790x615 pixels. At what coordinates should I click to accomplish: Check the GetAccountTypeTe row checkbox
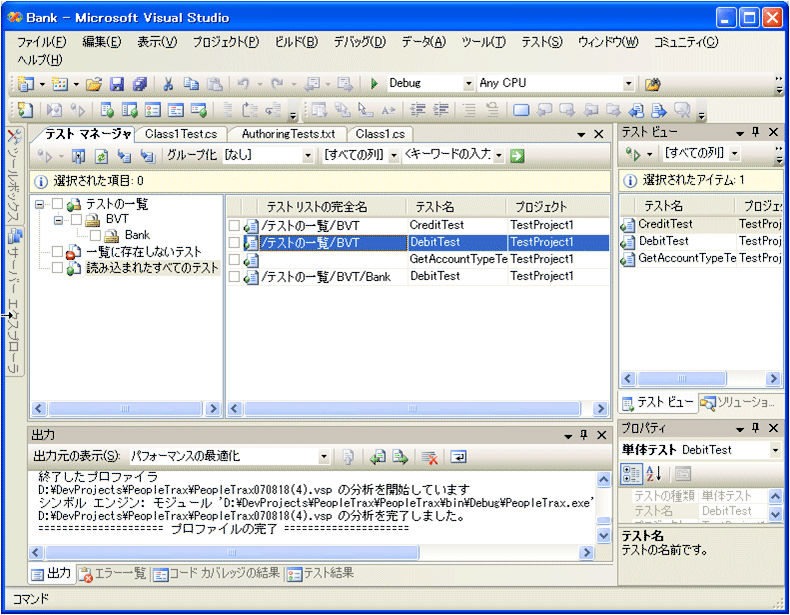click(x=234, y=259)
